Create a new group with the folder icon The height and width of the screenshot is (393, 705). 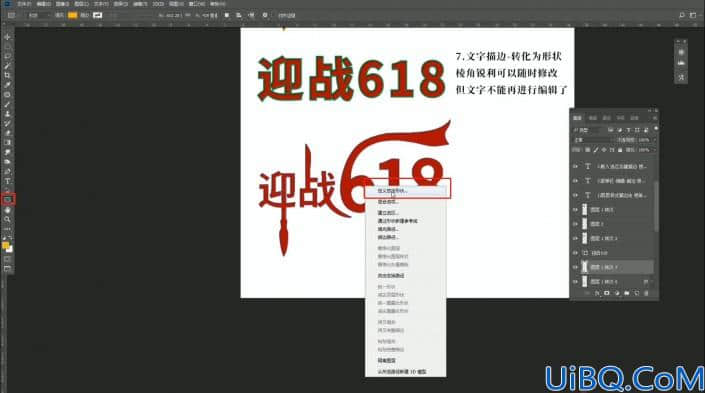[626, 293]
